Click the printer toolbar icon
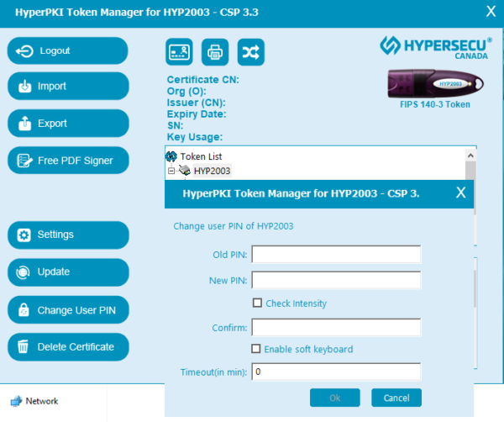Viewport: 504px width, 422px height. pyautogui.click(x=215, y=52)
